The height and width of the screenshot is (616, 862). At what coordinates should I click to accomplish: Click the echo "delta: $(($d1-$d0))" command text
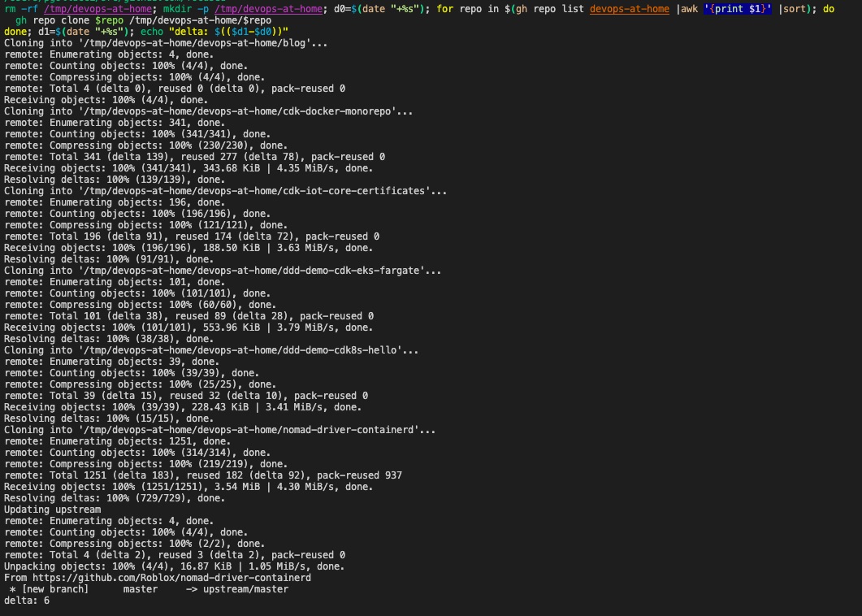click(214, 32)
